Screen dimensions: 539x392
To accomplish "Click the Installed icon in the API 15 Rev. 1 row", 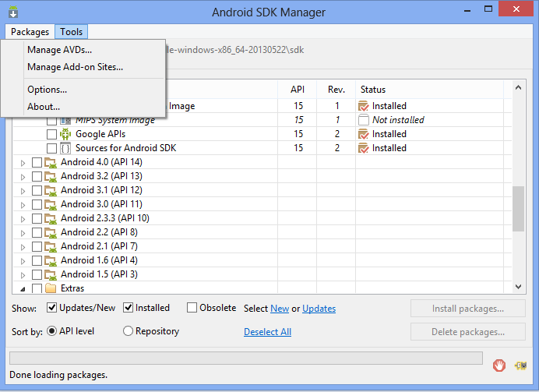I will [x=363, y=106].
